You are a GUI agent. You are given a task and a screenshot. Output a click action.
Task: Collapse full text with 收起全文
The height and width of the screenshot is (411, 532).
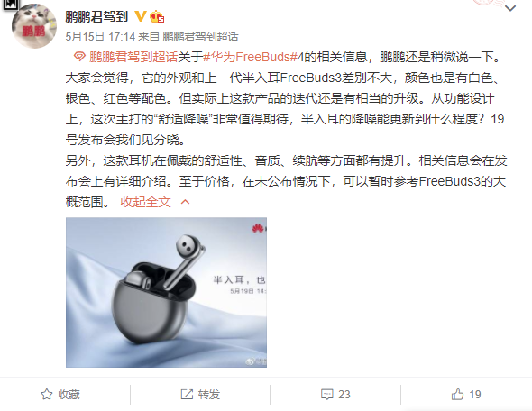[x=145, y=202]
